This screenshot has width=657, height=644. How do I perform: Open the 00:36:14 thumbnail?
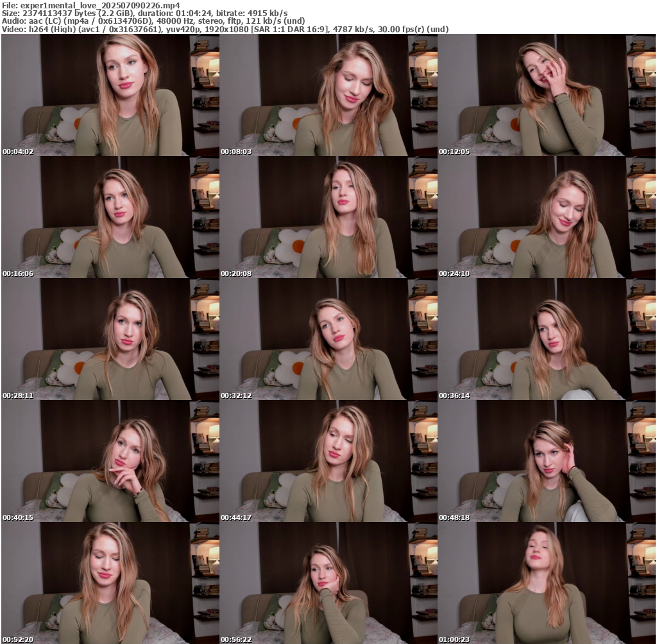[547, 339]
